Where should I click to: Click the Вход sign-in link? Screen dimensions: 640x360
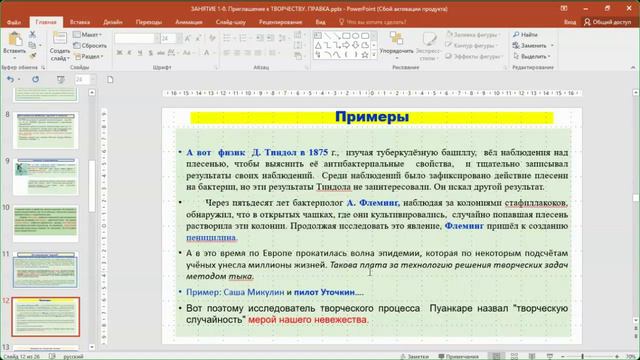click(570, 22)
